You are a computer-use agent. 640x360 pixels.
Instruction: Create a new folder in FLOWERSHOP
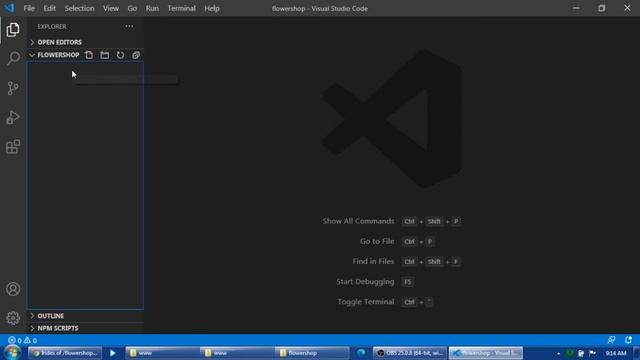[x=104, y=55]
